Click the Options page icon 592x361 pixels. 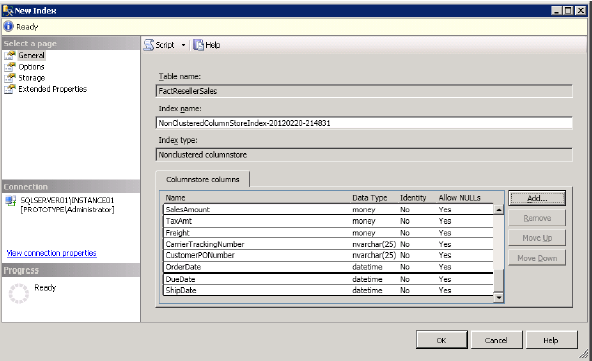[10, 67]
